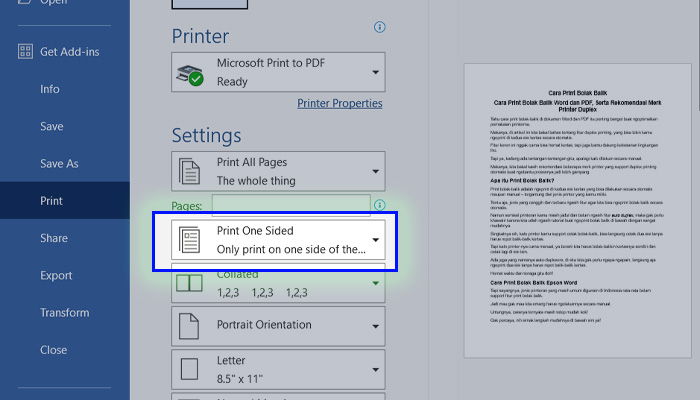Open the Portrait Orientation dropdown
The image size is (700, 400).
[278, 326]
